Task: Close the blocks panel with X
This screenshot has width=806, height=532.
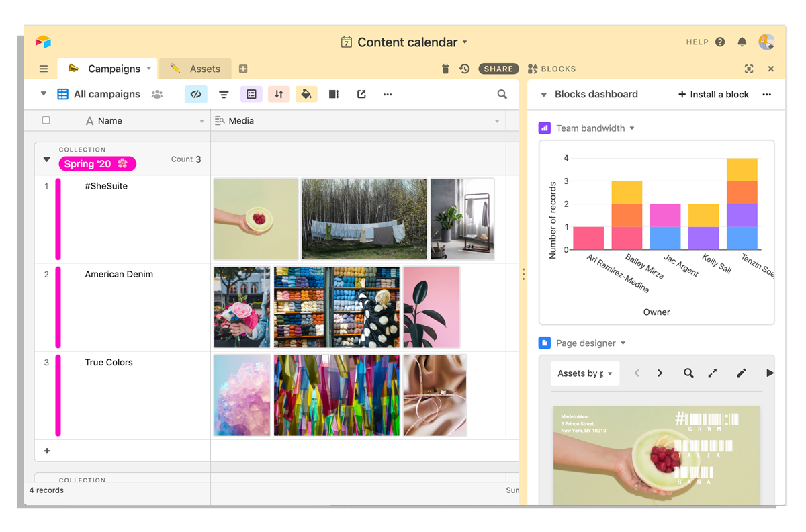Action: pos(771,69)
